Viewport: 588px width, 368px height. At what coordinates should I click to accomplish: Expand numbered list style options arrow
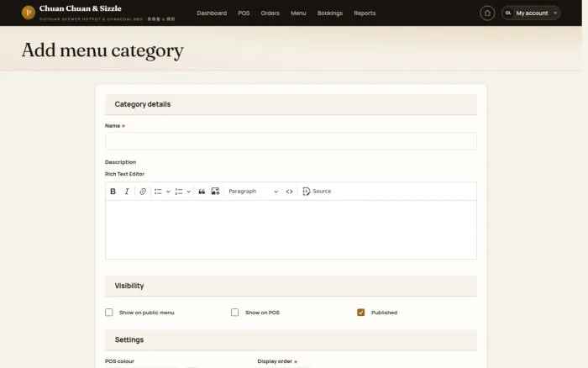189,192
